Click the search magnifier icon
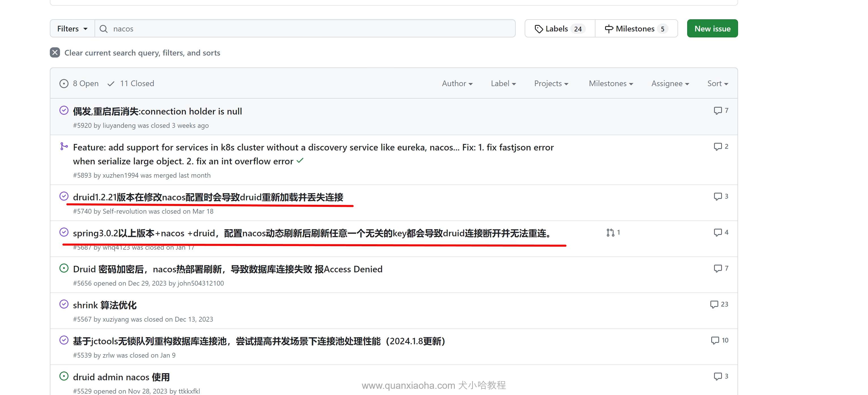 click(104, 29)
